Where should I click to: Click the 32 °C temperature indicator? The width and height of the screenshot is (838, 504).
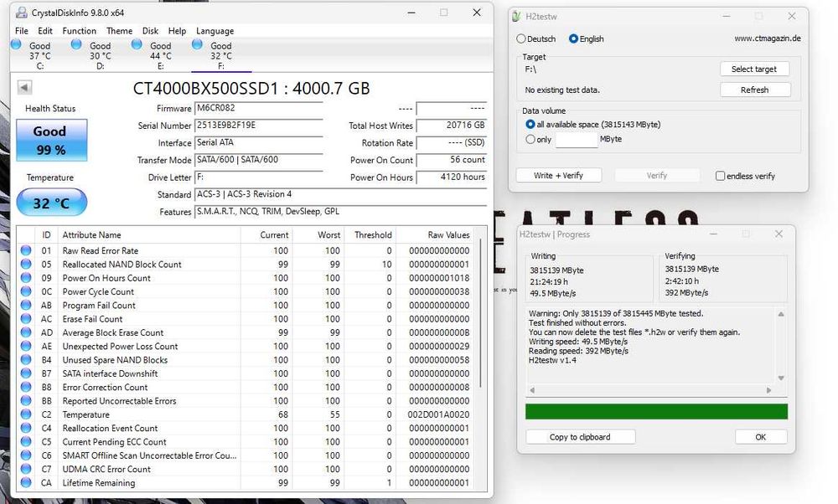tap(51, 203)
